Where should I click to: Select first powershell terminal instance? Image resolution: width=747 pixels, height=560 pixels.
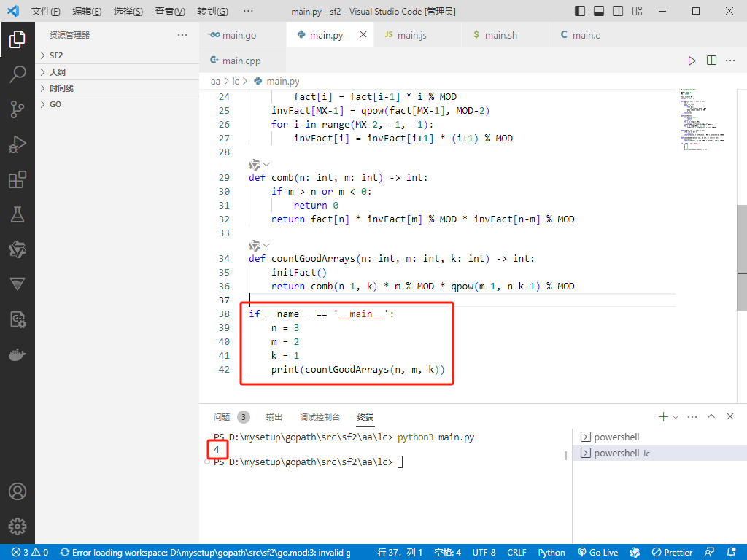(659, 437)
